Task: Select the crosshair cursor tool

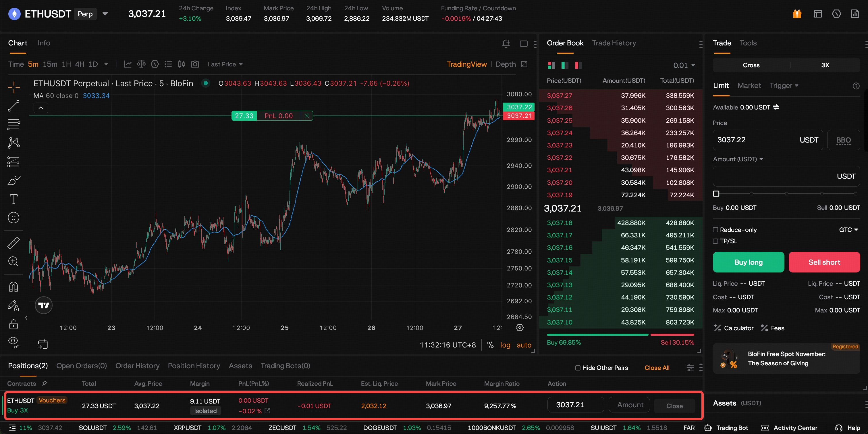Action: (13, 87)
